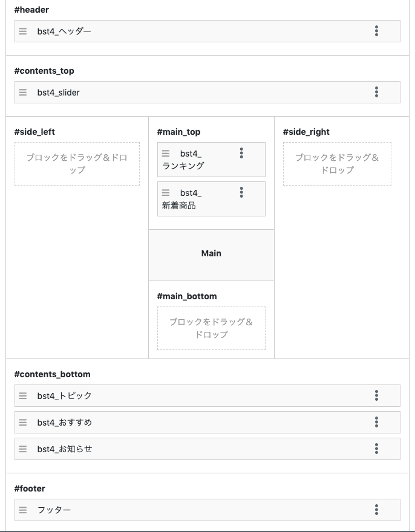
Task: Click the kebab icon on bst4_ランキング block
Action: click(242, 153)
